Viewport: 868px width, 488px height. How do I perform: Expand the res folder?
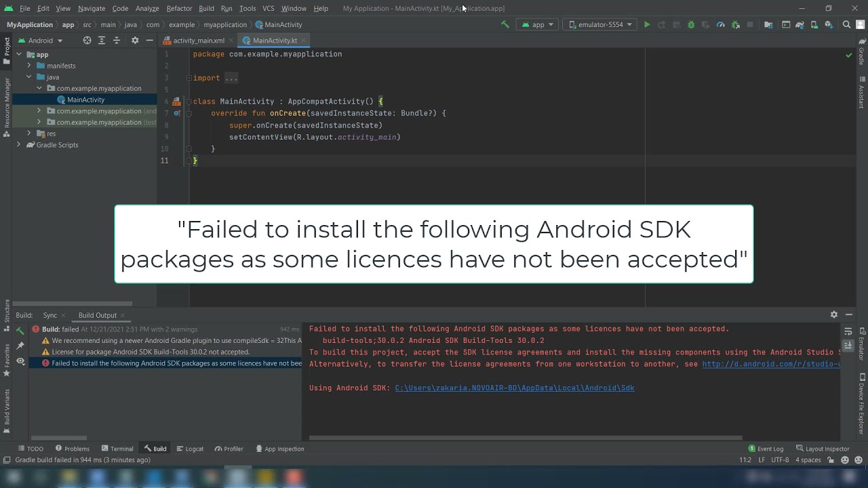(x=29, y=134)
